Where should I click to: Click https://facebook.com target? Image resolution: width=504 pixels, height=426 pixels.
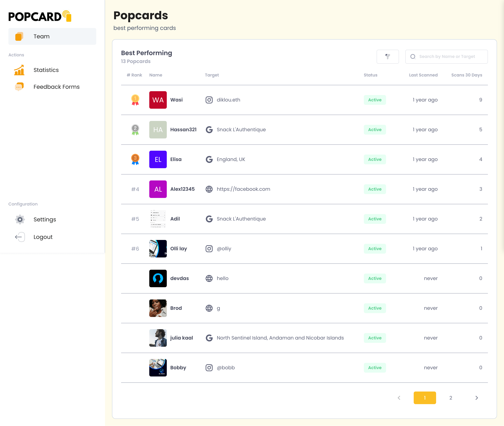[x=243, y=189]
